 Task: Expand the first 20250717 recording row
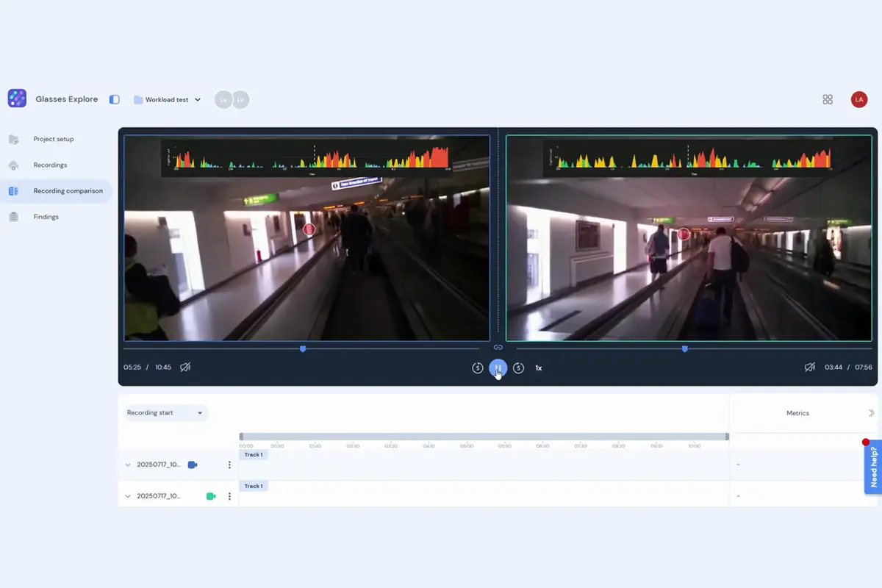click(128, 465)
